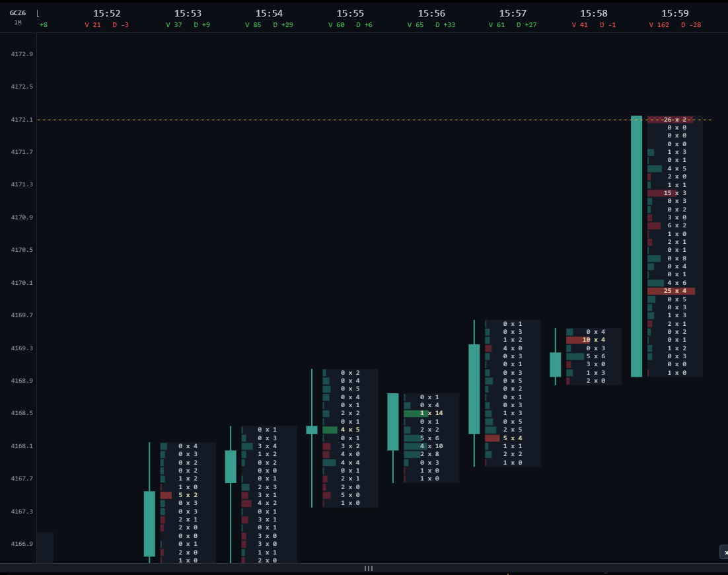Viewport: 728px width, 575px height.
Task: Select the 25 x 4 footprint cell
Action: coord(675,291)
